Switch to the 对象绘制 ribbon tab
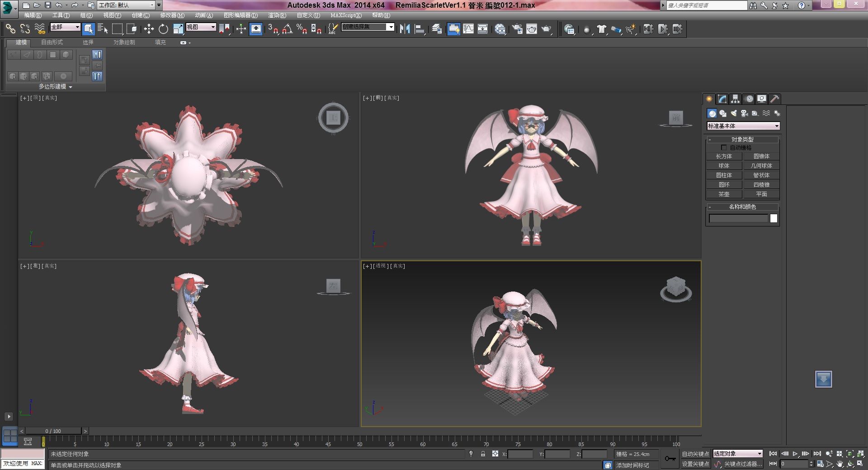868x470 pixels. (x=124, y=42)
